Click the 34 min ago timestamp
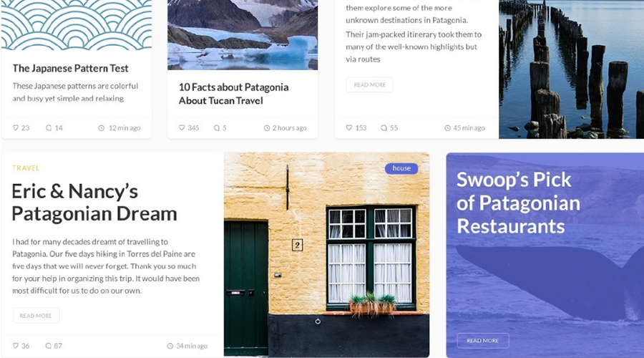 coord(192,346)
